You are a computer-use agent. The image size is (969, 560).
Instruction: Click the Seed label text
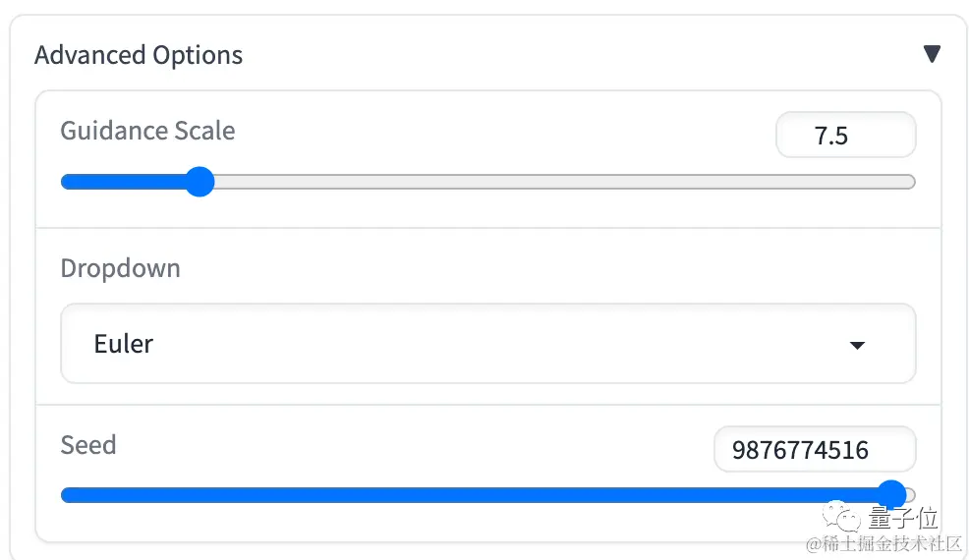point(88,445)
